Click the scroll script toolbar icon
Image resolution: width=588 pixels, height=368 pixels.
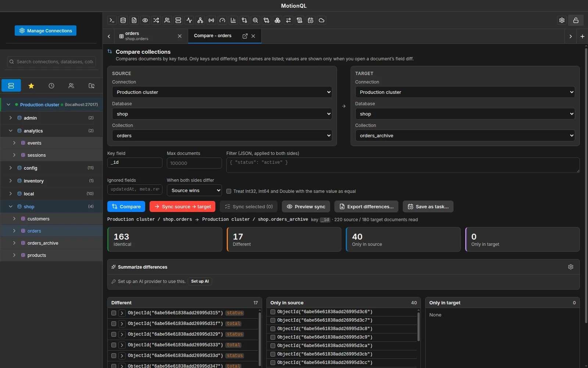pos(300,20)
